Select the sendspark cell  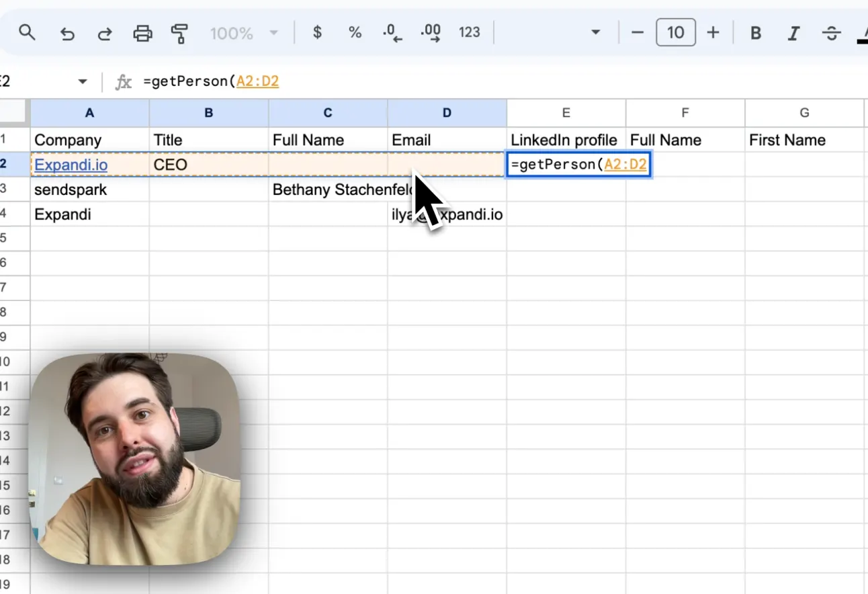click(x=89, y=189)
